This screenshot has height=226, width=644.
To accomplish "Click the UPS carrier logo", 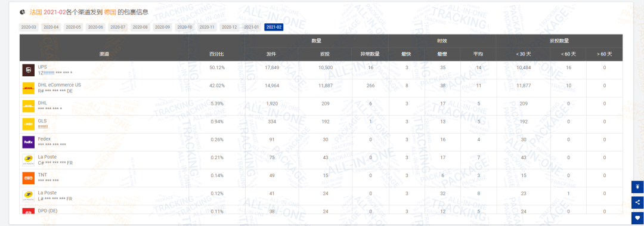I will click(29, 70).
